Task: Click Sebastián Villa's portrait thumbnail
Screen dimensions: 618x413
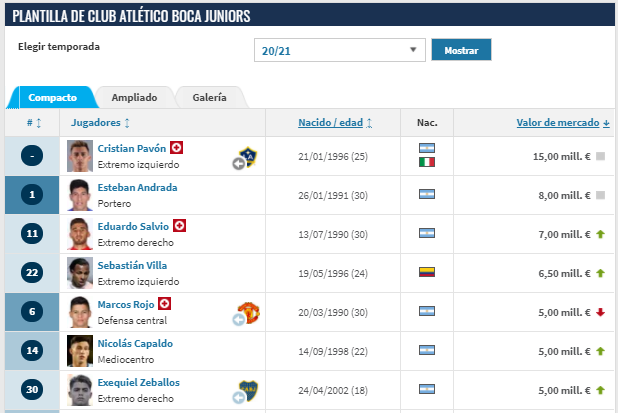Action: pos(80,272)
